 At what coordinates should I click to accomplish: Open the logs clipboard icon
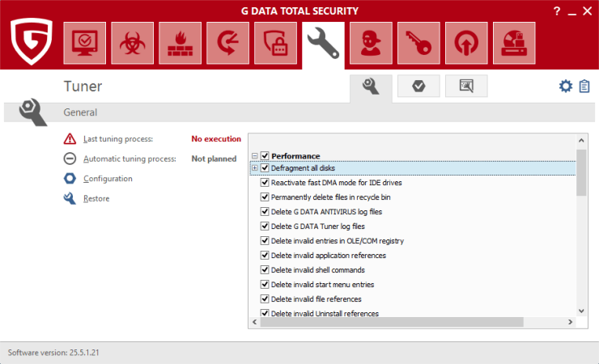coord(584,86)
